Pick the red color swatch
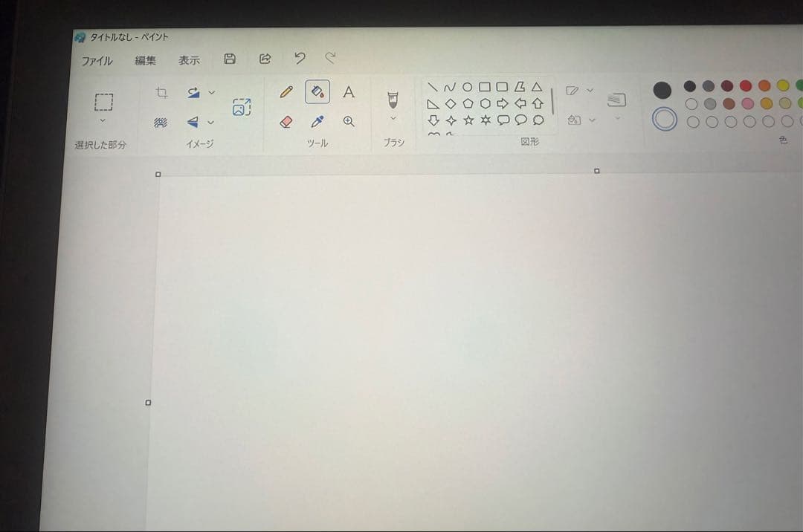This screenshot has width=803, height=532. coord(746,86)
